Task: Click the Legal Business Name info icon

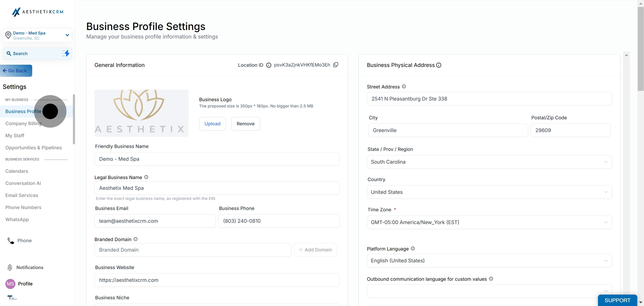Action: 146,177
